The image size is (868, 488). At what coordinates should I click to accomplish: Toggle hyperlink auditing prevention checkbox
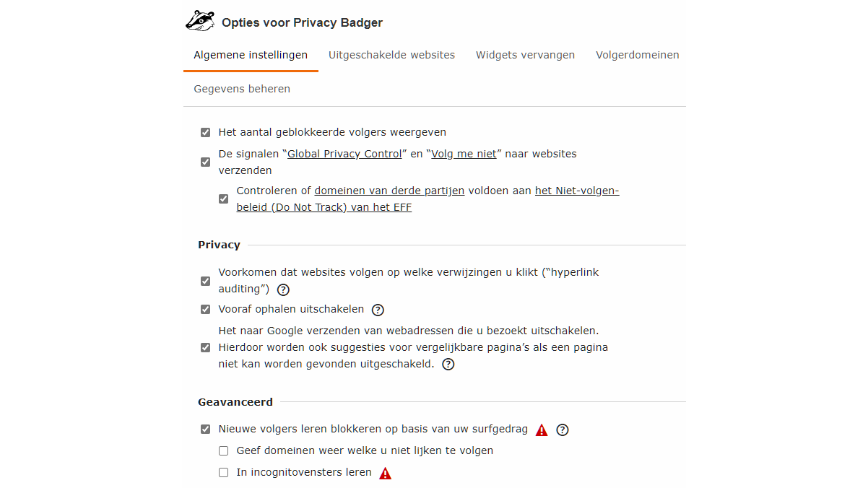coord(206,281)
